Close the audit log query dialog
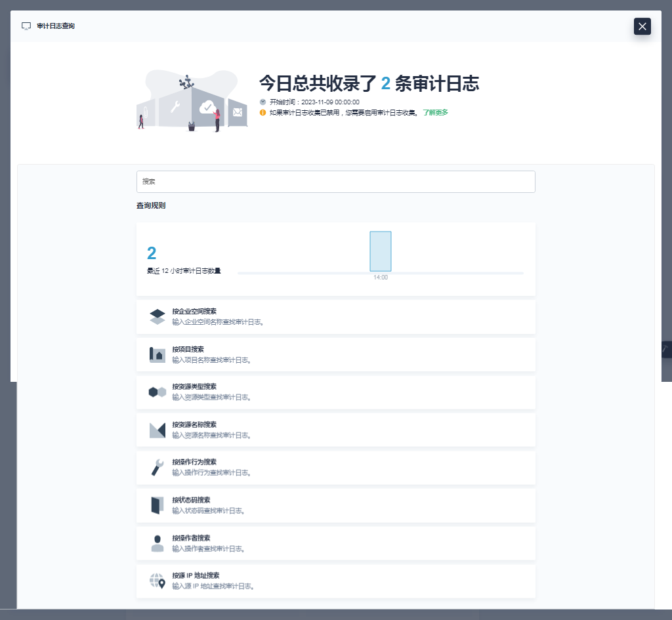Screen dimensions: 672x620 pos(642,26)
